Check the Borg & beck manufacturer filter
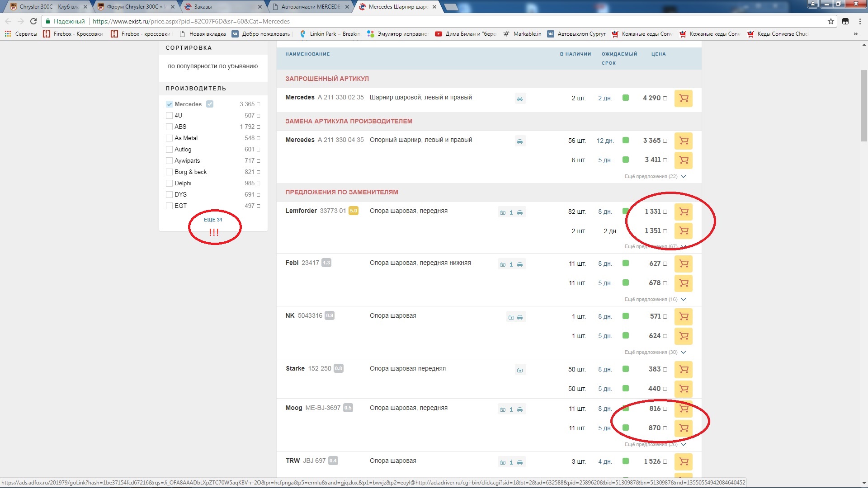868x489 pixels. click(169, 172)
